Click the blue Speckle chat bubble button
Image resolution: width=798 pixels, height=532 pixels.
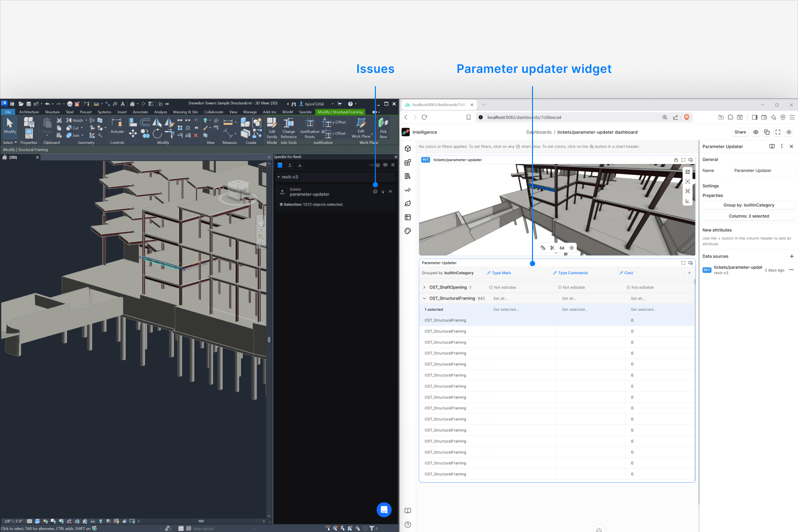(x=384, y=510)
